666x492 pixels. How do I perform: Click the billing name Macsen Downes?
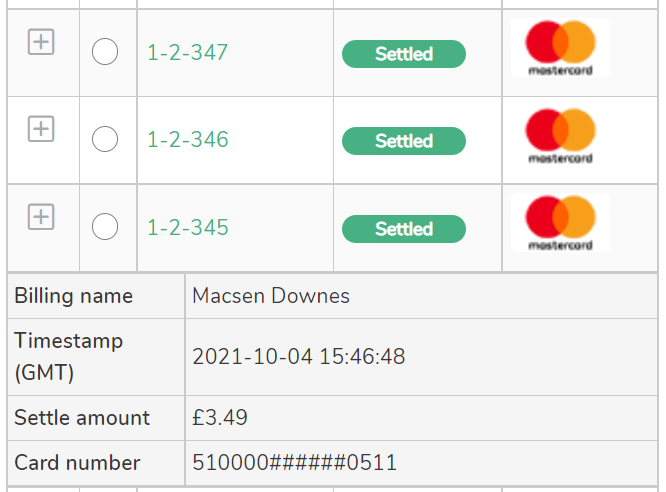(271, 296)
